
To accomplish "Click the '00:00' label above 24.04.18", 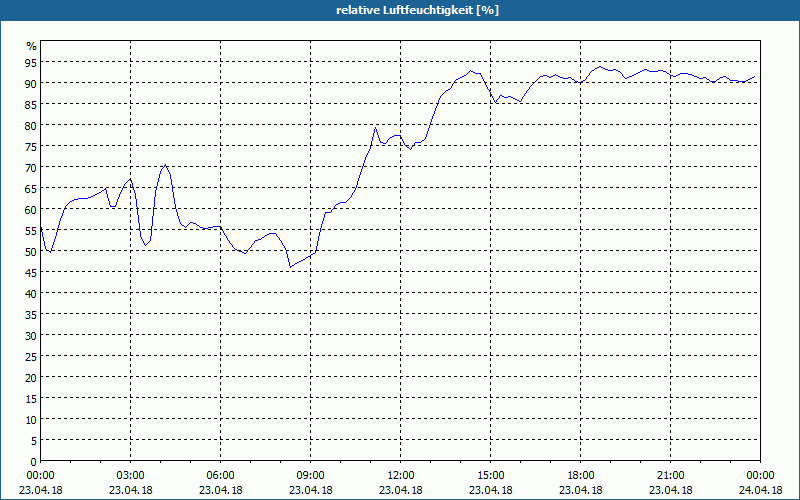I will [760, 476].
